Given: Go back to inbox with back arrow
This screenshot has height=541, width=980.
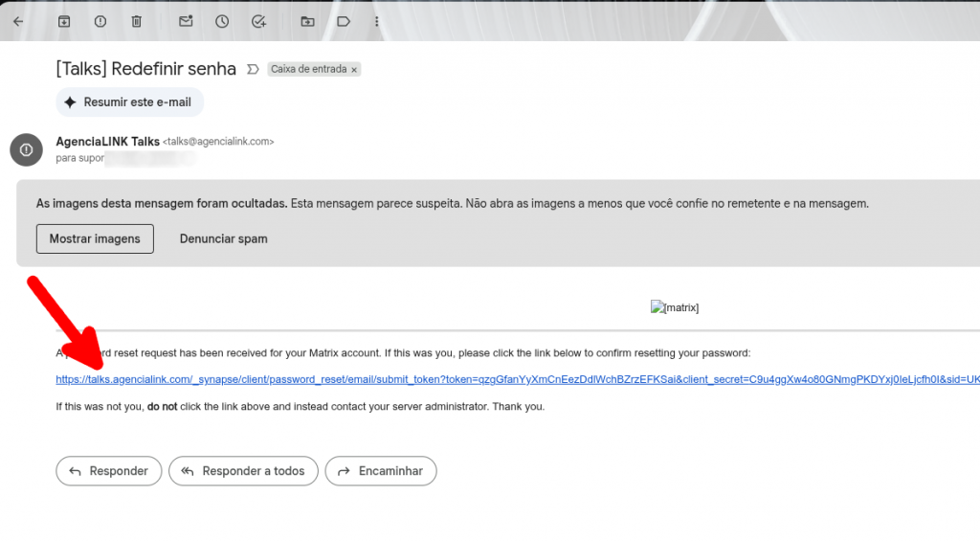Looking at the screenshot, I should [x=17, y=21].
